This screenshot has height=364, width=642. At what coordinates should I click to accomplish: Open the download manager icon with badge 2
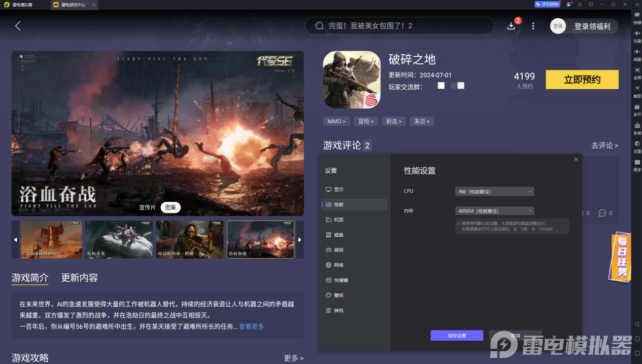point(512,26)
